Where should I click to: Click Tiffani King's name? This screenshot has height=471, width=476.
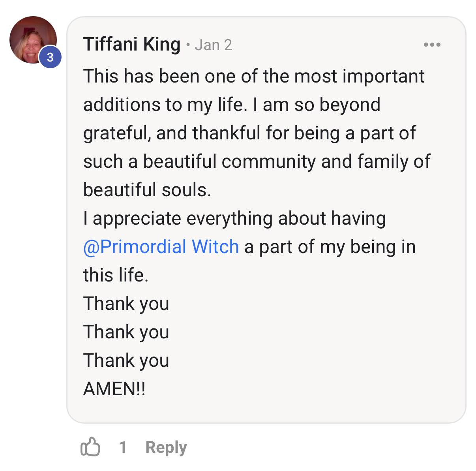pyautogui.click(x=131, y=44)
